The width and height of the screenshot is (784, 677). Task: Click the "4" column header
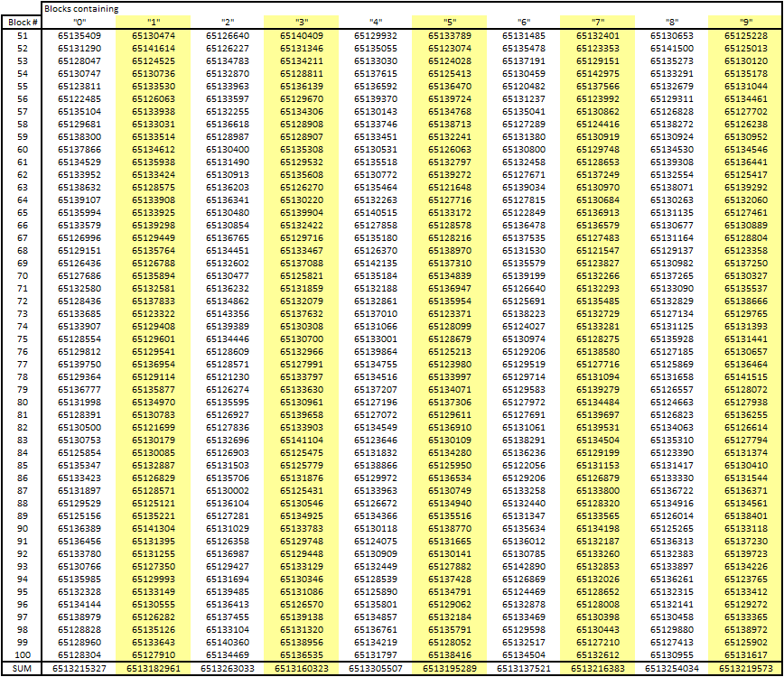pos(376,22)
